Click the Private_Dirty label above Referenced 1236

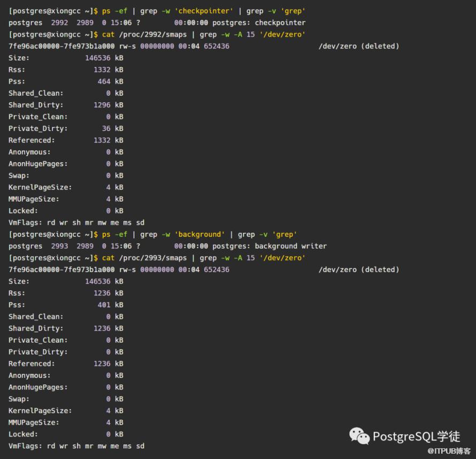[x=38, y=352]
